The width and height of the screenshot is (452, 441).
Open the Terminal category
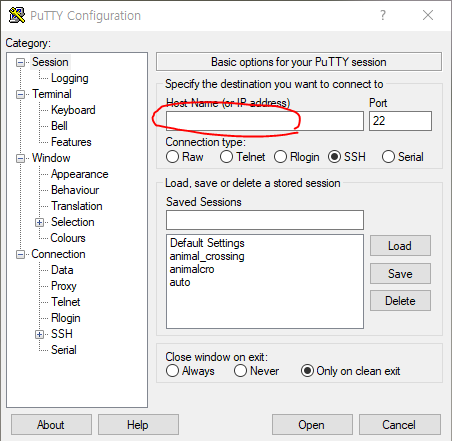pos(52,94)
